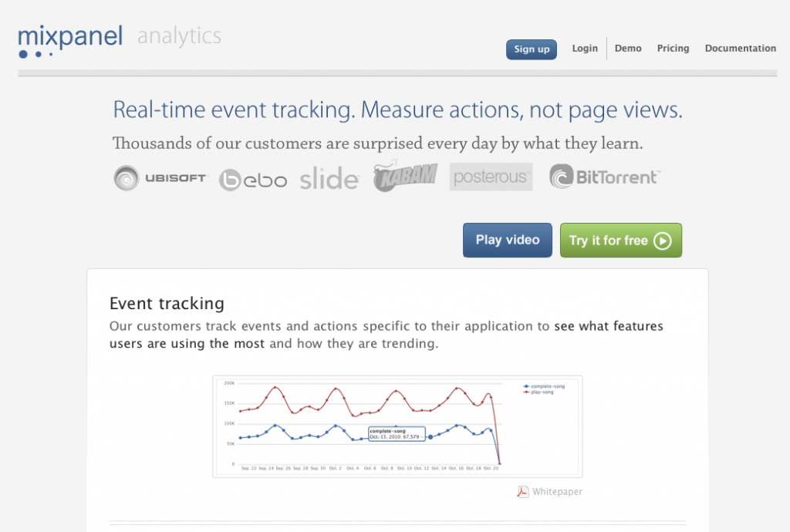Click the posterous customer logo

(491, 177)
